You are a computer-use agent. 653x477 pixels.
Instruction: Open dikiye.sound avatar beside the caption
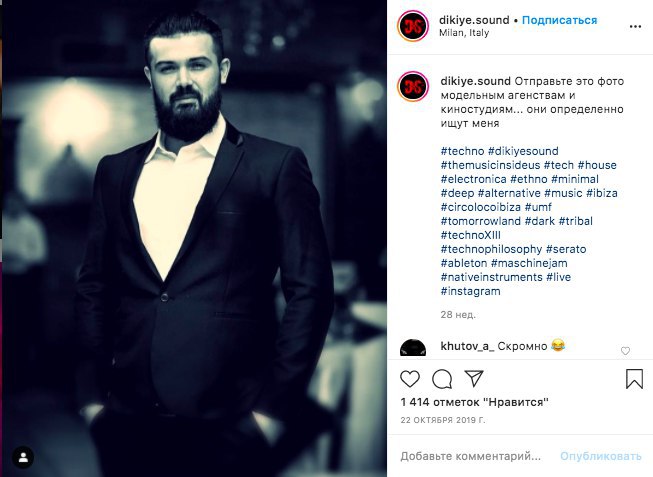tap(413, 87)
